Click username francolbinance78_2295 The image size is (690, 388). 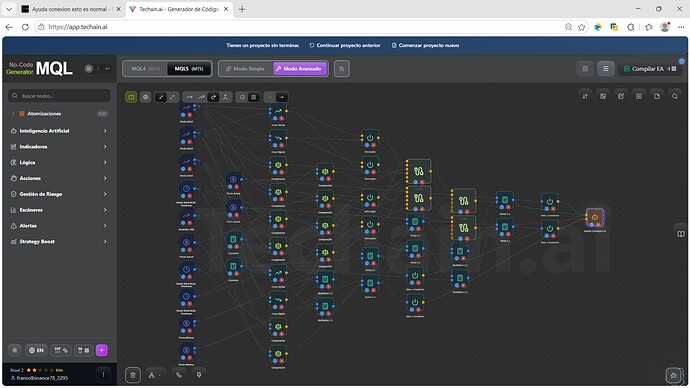(x=42, y=378)
